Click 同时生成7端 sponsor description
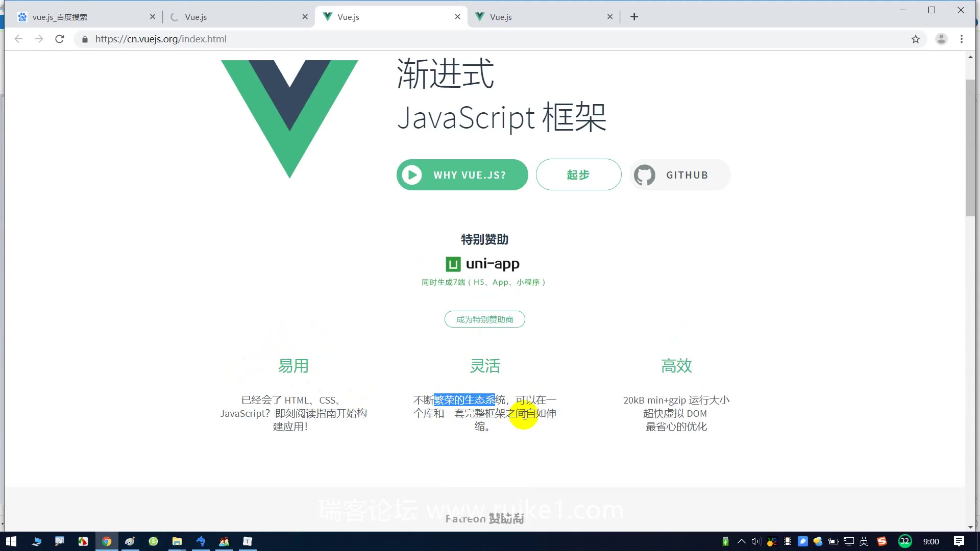The width and height of the screenshot is (980, 551). [x=483, y=282]
